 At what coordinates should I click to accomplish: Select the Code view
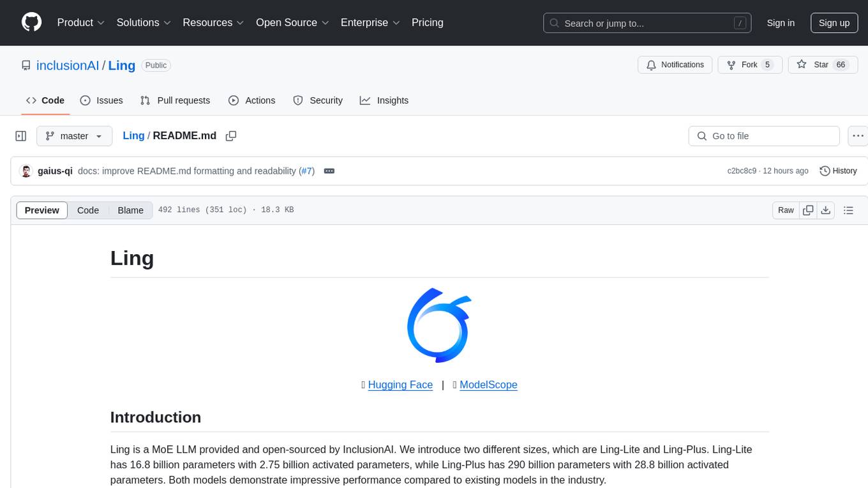88,210
